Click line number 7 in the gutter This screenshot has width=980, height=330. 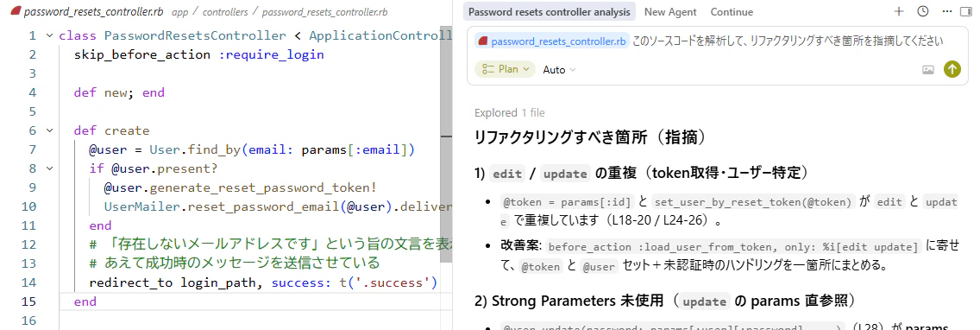[33, 149]
